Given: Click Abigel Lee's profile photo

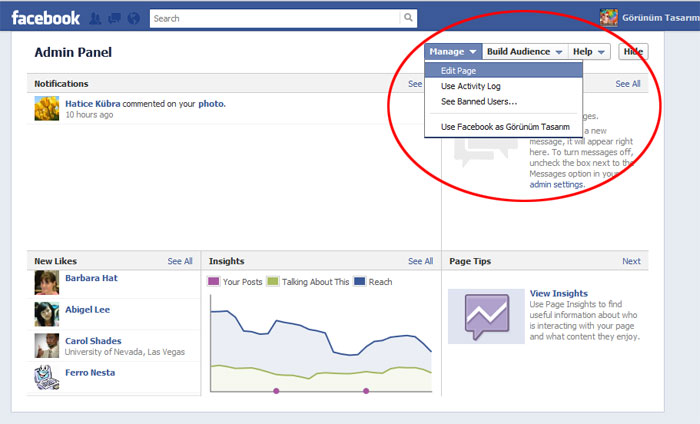Looking at the screenshot, I should [47, 314].
